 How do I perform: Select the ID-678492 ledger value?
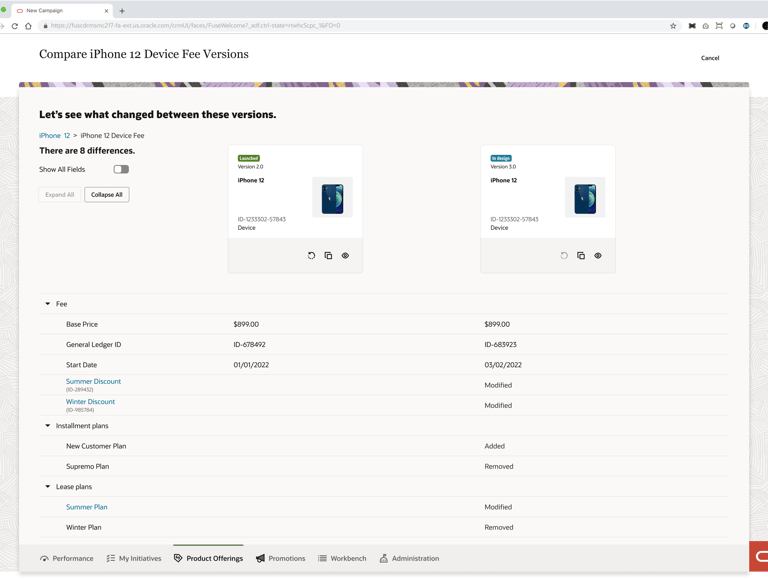click(x=249, y=345)
